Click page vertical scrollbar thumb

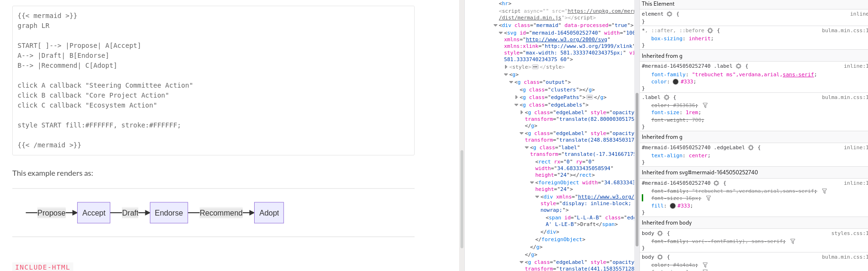click(462, 199)
